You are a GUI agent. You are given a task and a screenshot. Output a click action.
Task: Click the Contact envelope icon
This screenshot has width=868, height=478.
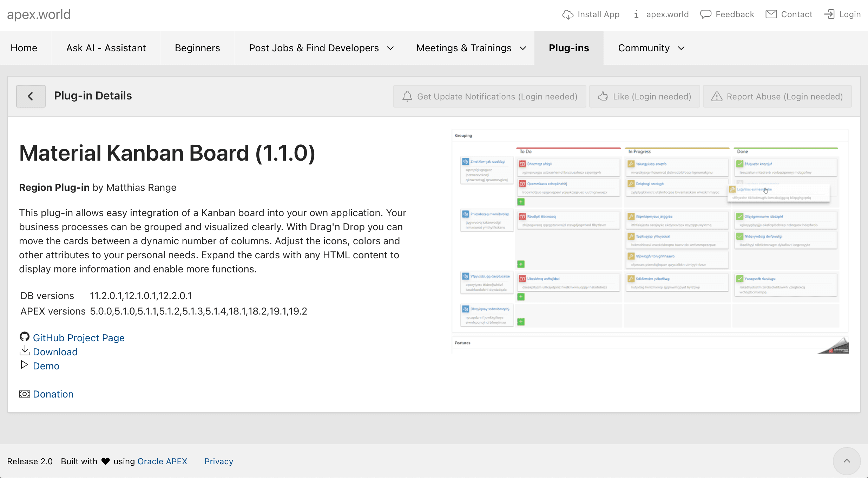771,14
